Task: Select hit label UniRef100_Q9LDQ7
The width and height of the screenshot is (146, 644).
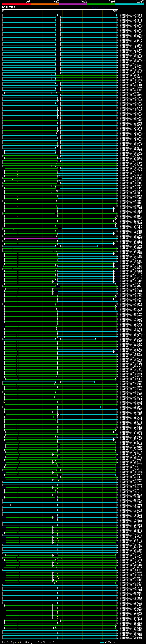Action: pos(131,550)
